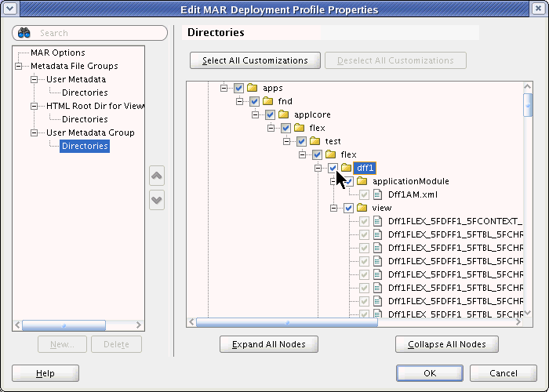The image size is (549, 392).
Task: Click the OK button
Action: (x=430, y=373)
